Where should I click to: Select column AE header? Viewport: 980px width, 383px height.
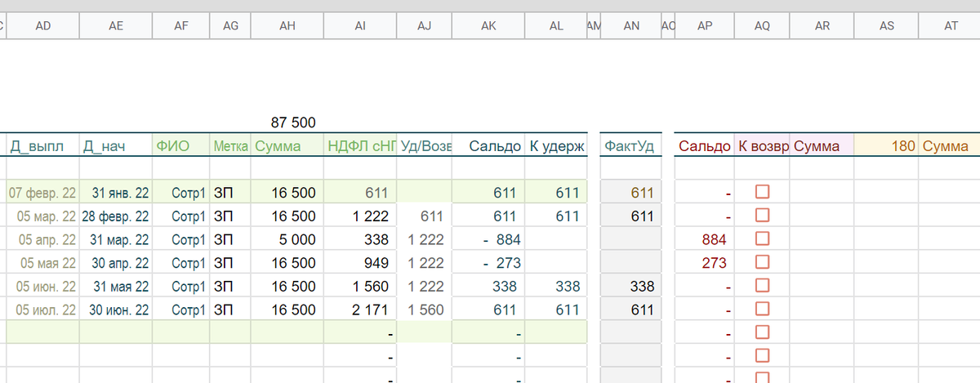click(x=116, y=26)
